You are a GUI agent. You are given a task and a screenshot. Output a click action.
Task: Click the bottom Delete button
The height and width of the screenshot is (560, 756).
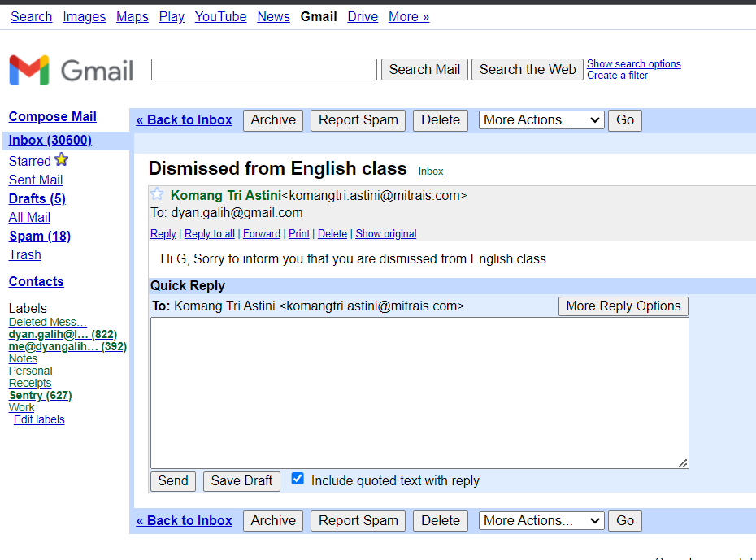coord(441,521)
